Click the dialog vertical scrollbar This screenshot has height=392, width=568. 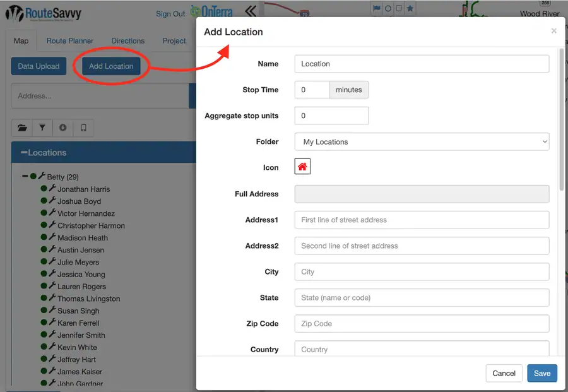tap(562, 119)
